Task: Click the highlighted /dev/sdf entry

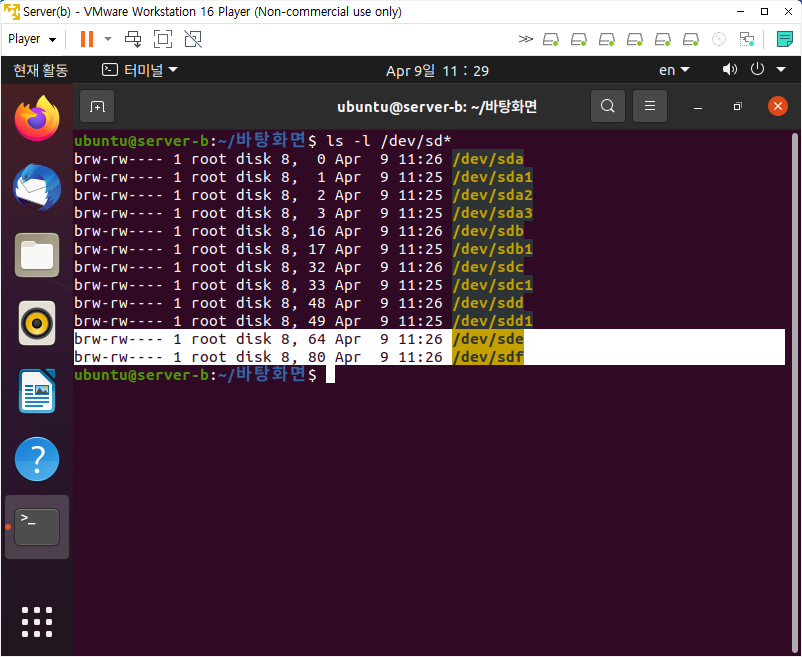Action: [488, 357]
